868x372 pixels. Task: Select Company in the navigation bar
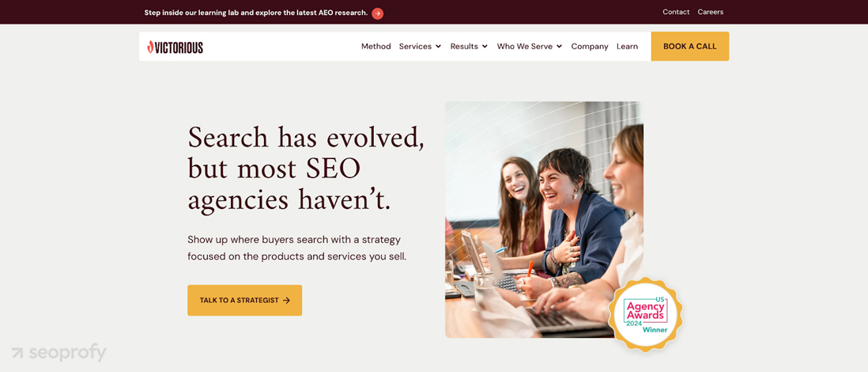590,47
